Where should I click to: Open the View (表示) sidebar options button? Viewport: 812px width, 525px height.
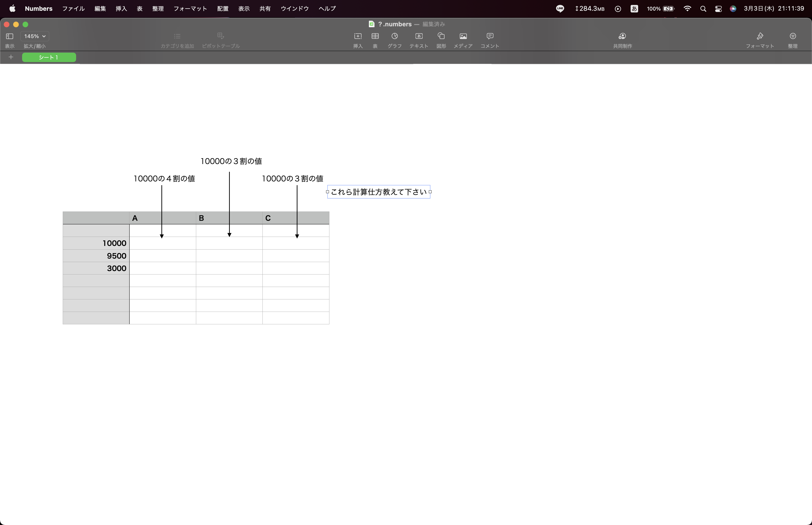coord(10,36)
